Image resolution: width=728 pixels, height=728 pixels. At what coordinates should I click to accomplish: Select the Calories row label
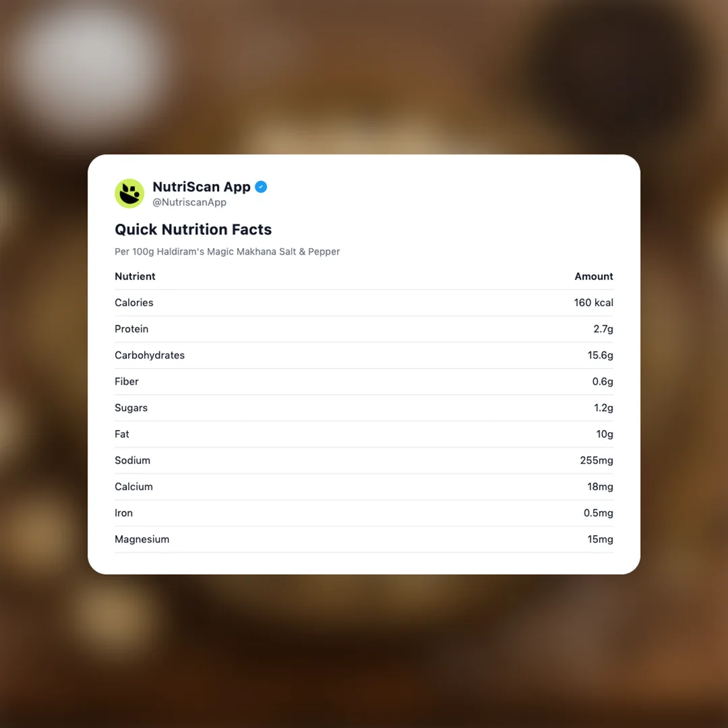point(134,303)
